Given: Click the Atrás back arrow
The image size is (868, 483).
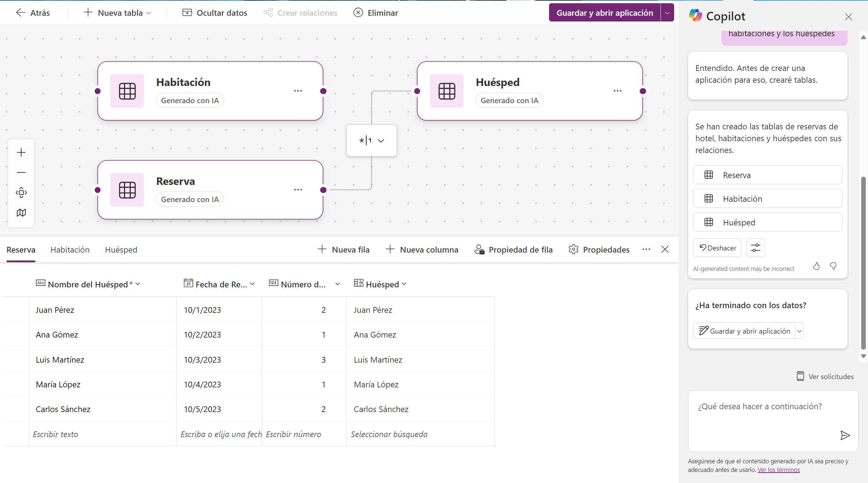Looking at the screenshot, I should (x=20, y=13).
